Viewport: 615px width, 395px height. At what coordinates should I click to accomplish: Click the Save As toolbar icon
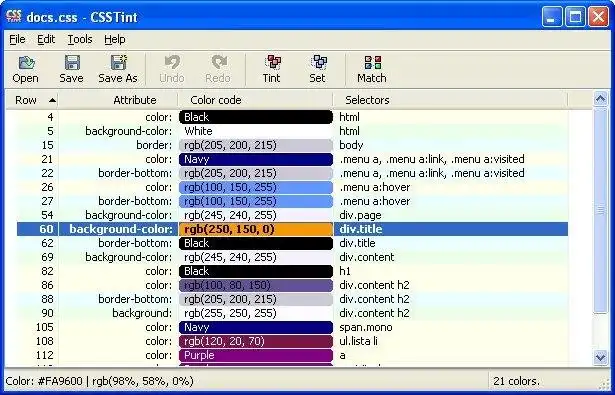[x=118, y=69]
